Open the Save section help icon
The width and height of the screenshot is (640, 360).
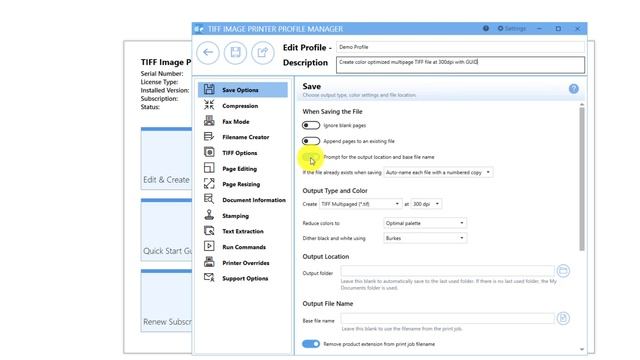[x=573, y=89]
